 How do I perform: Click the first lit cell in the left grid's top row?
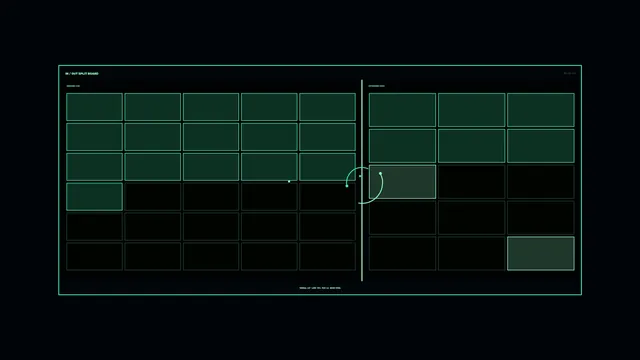coord(94,107)
